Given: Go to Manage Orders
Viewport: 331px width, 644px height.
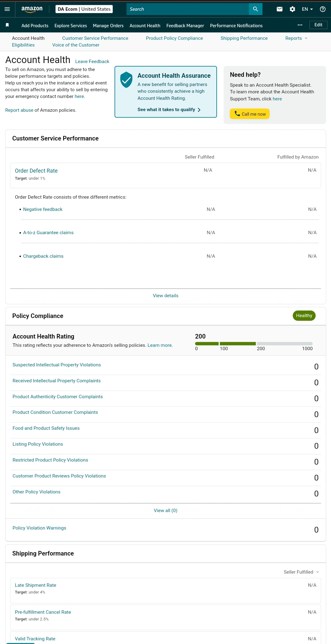Looking at the screenshot, I should 108,26.
